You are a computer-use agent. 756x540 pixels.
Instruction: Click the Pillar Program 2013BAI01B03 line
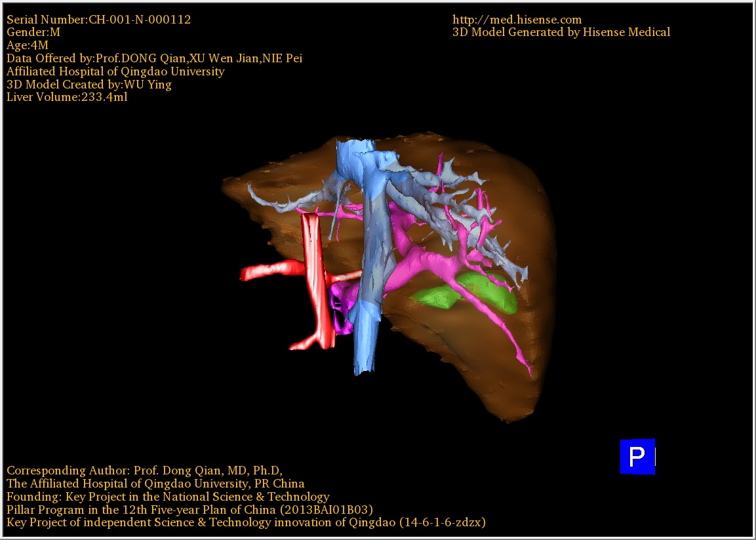189,510
